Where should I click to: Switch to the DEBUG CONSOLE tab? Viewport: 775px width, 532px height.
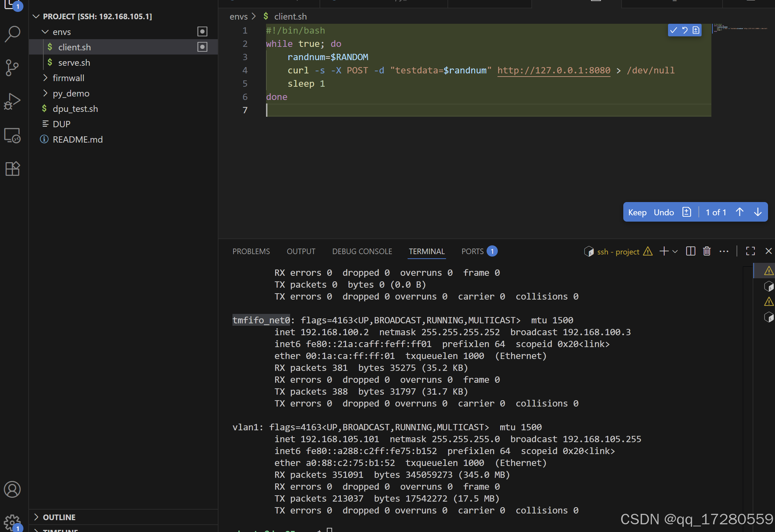362,251
